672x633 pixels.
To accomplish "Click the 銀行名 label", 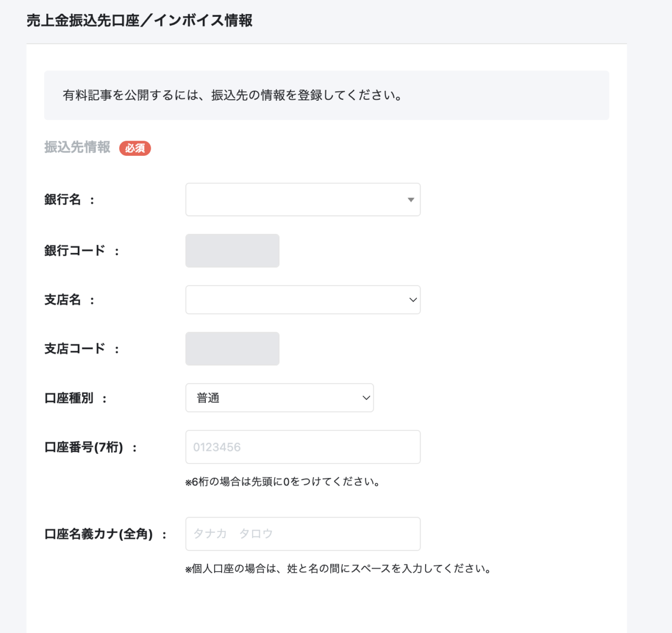I will (x=62, y=199).
